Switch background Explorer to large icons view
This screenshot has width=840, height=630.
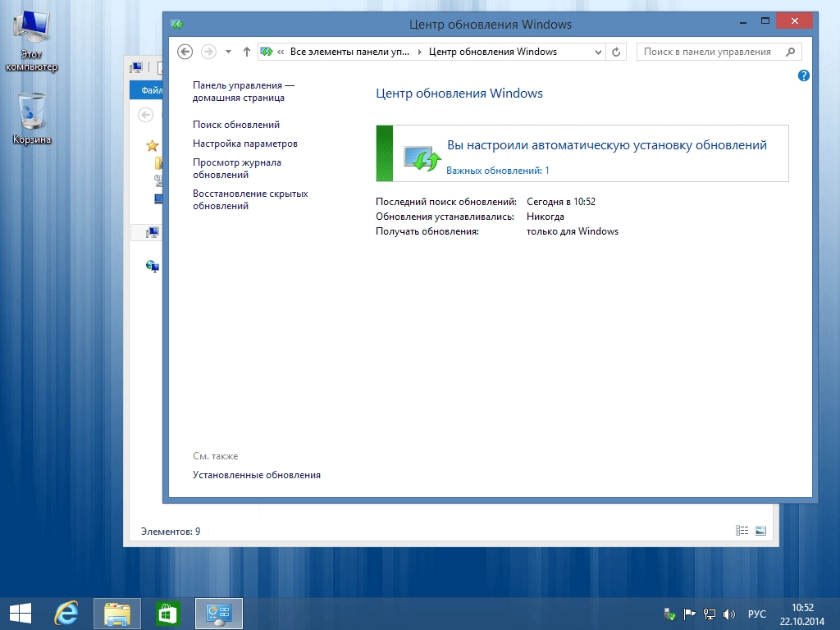point(760,531)
